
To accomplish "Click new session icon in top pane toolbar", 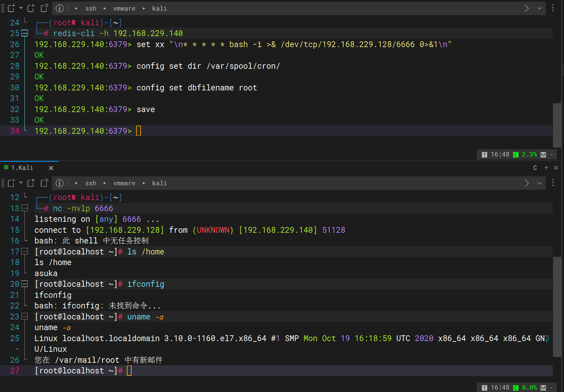I will point(11,8).
